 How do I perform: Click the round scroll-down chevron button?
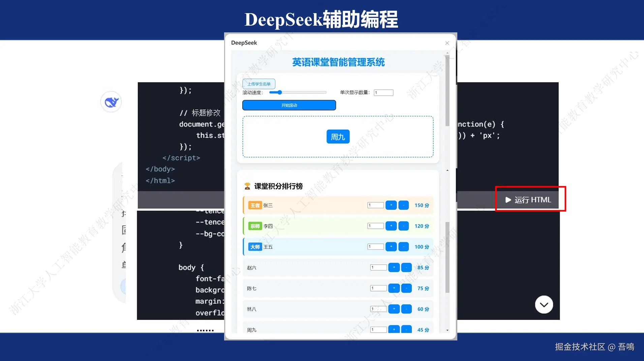(544, 305)
